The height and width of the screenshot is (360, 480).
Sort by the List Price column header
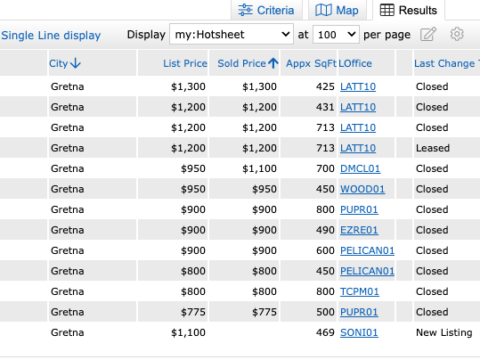[185, 63]
